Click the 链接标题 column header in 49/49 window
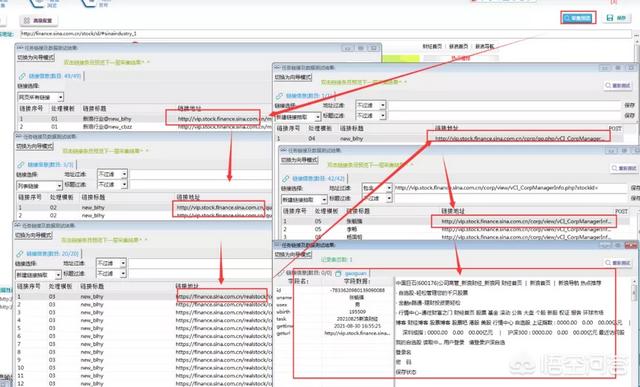 click(x=94, y=109)
